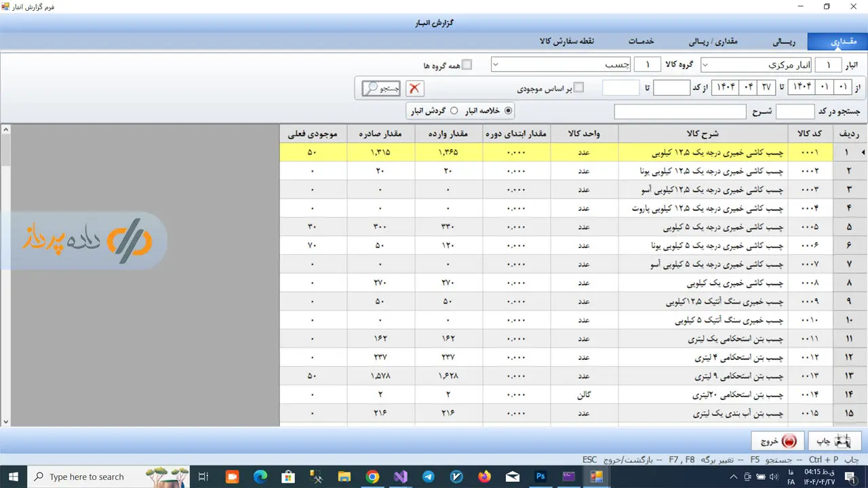Click the vertical scrollbar down arrow
The image size is (868, 488).
click(5, 422)
